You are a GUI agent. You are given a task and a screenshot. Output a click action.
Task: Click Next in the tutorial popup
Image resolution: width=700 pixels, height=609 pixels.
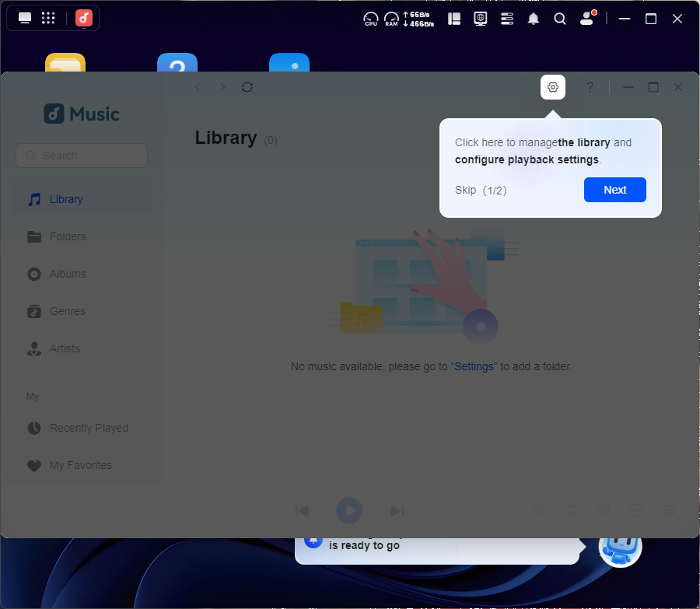coord(614,190)
